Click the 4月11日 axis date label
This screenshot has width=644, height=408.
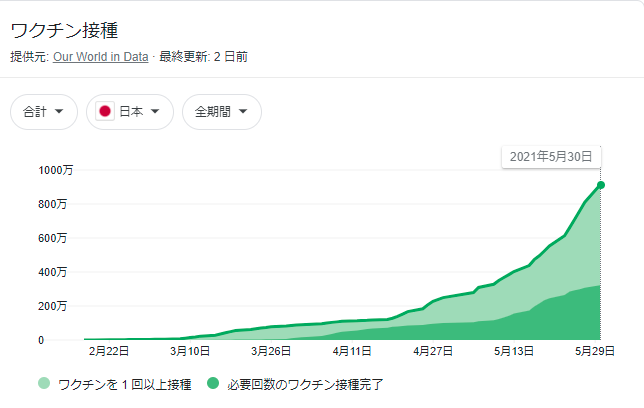coord(351,352)
